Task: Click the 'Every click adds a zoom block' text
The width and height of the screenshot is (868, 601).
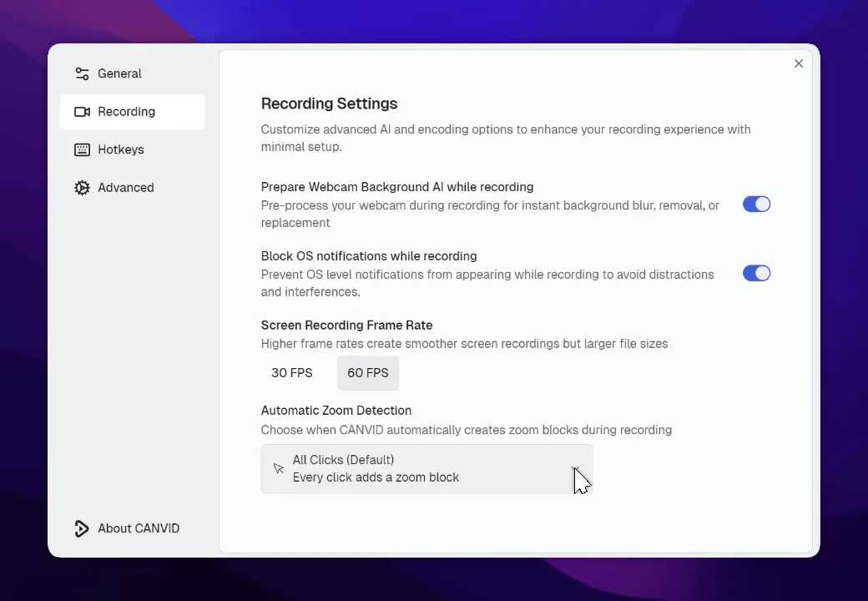Action: [376, 477]
